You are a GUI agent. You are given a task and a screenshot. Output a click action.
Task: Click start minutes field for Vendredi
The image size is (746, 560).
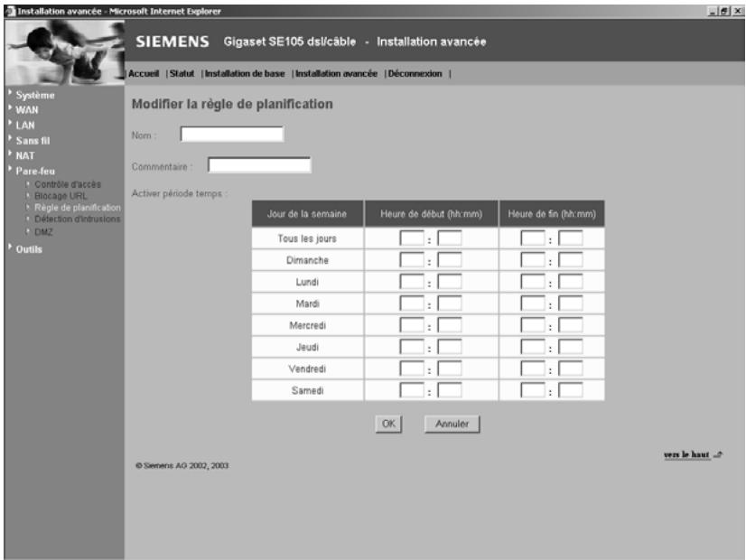coord(450,369)
